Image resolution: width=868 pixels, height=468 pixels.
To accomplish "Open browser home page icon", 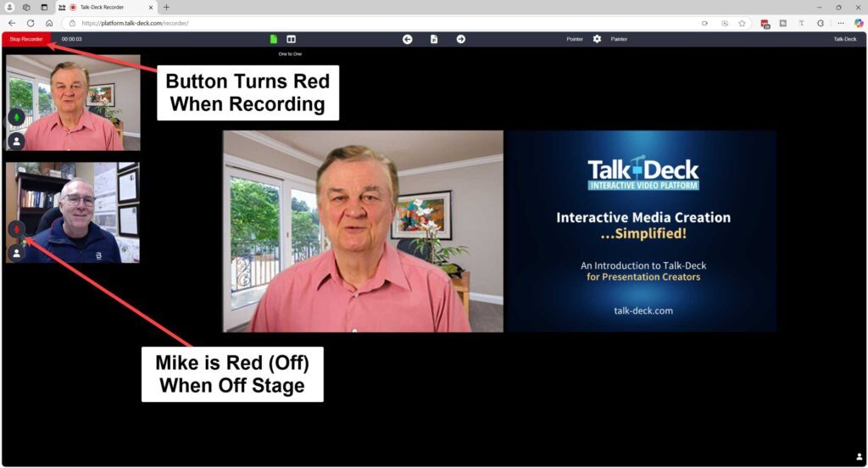I will tap(48, 23).
